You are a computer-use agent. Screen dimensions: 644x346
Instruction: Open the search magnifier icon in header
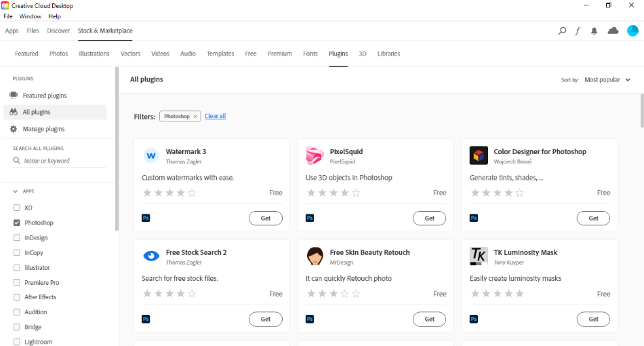pyautogui.click(x=562, y=31)
